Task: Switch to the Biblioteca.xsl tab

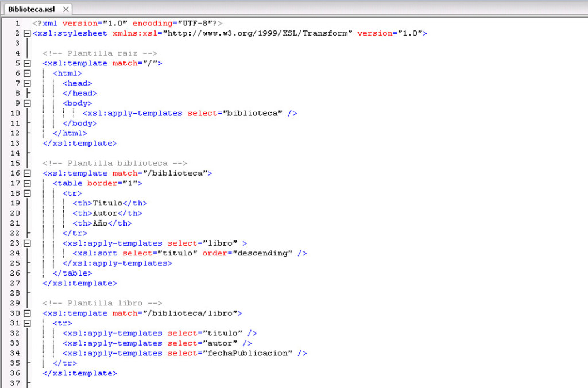Action: point(32,9)
